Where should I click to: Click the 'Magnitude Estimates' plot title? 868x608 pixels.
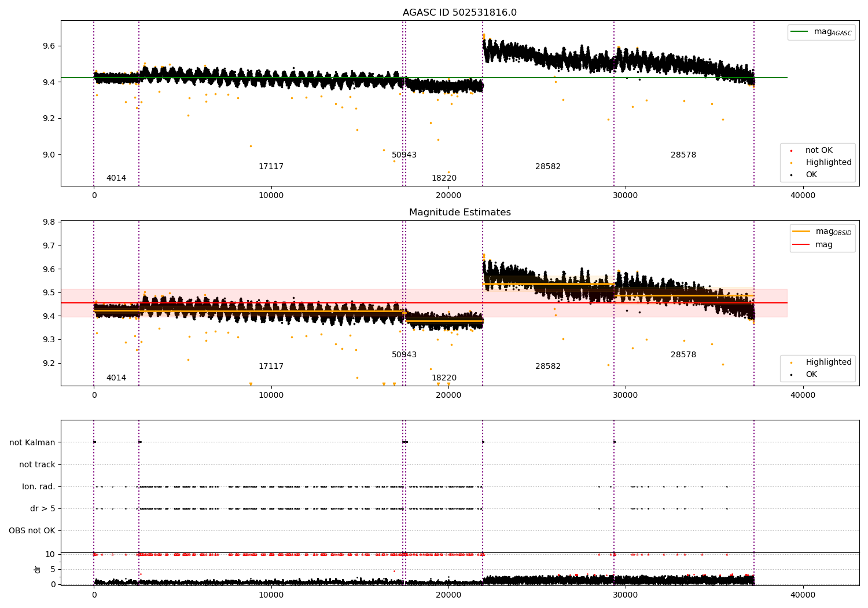459,213
